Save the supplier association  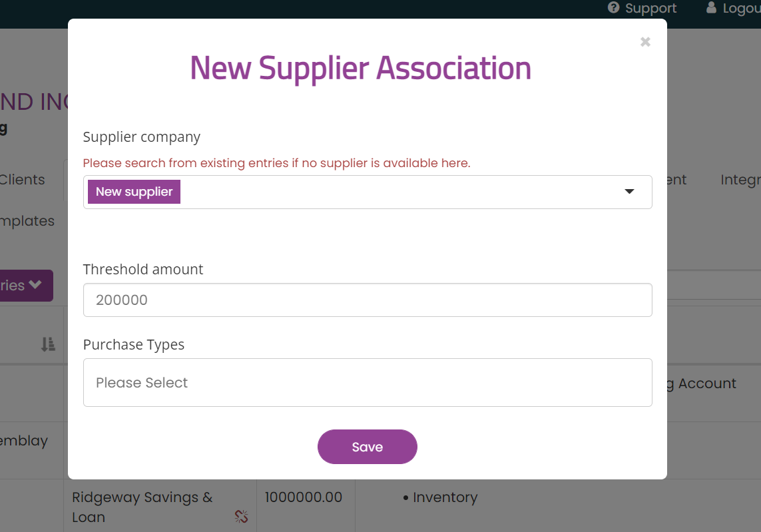click(368, 447)
